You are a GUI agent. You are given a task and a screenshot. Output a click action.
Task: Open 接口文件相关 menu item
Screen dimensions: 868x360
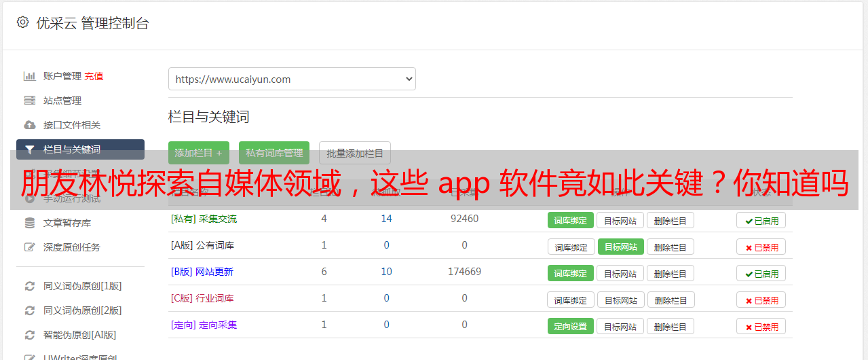72,125
